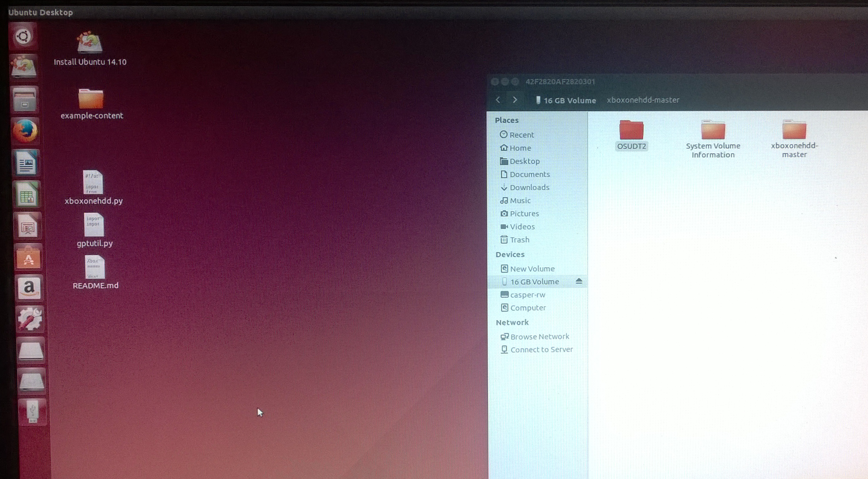Click the xboxonehdd-master path breadcrumb
Image resolution: width=868 pixels, height=479 pixels.
(642, 100)
